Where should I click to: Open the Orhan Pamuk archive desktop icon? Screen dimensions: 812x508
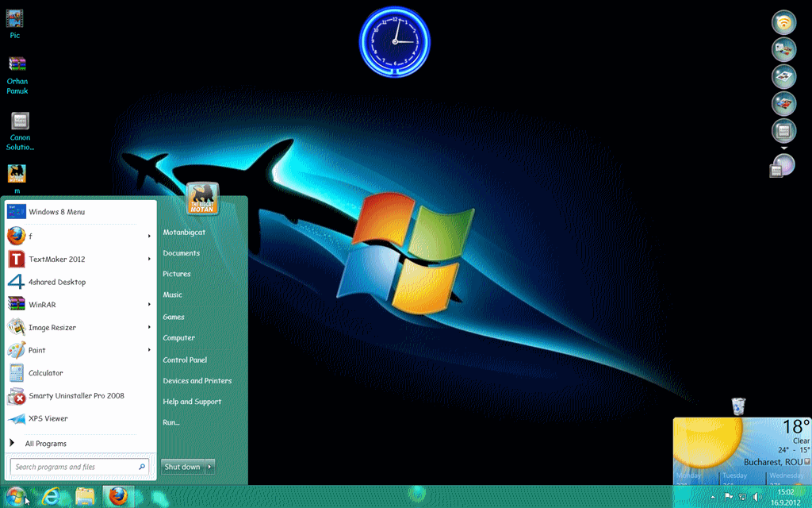click(17, 75)
